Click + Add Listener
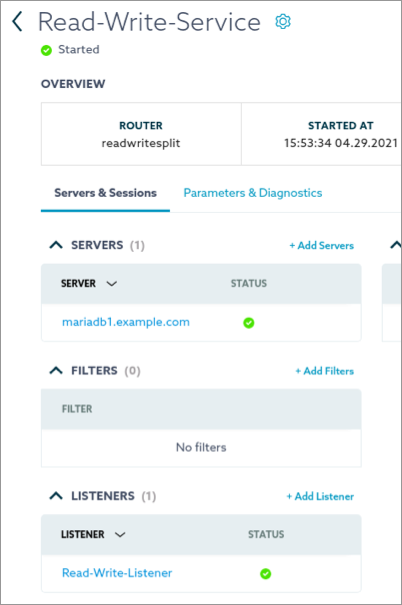402x605 pixels. (x=320, y=496)
